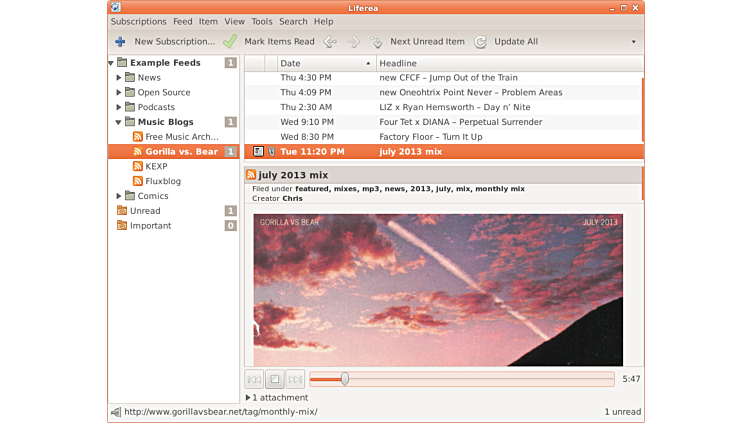The image size is (752, 423).
Task: Click the stop playback button
Action: tap(275, 379)
